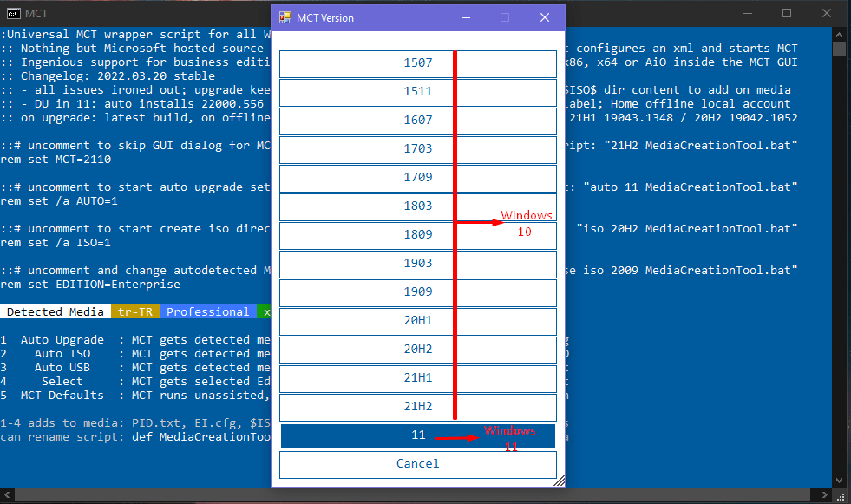Click 'rem set MCT=2110' line
851x504 pixels.
56,160
